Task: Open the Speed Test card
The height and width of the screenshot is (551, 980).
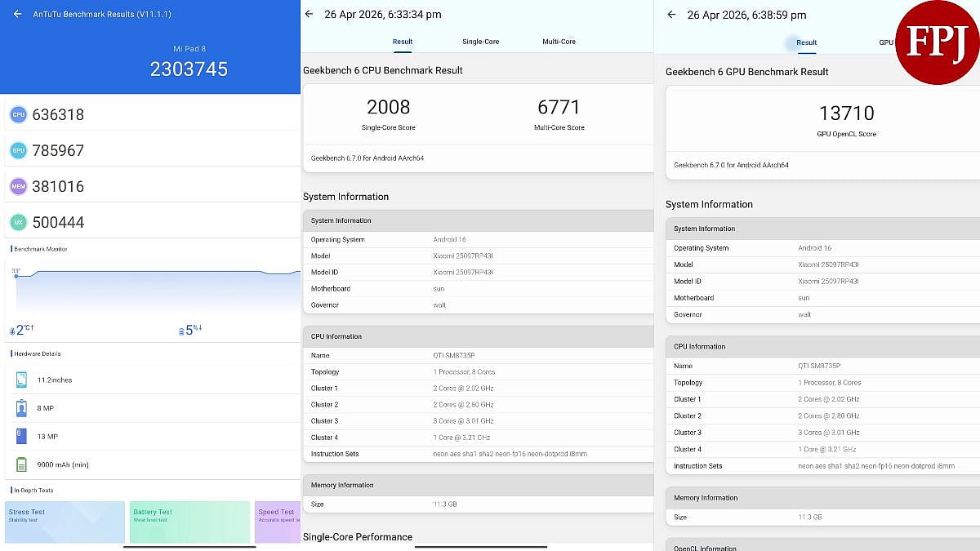Action: pos(278,522)
